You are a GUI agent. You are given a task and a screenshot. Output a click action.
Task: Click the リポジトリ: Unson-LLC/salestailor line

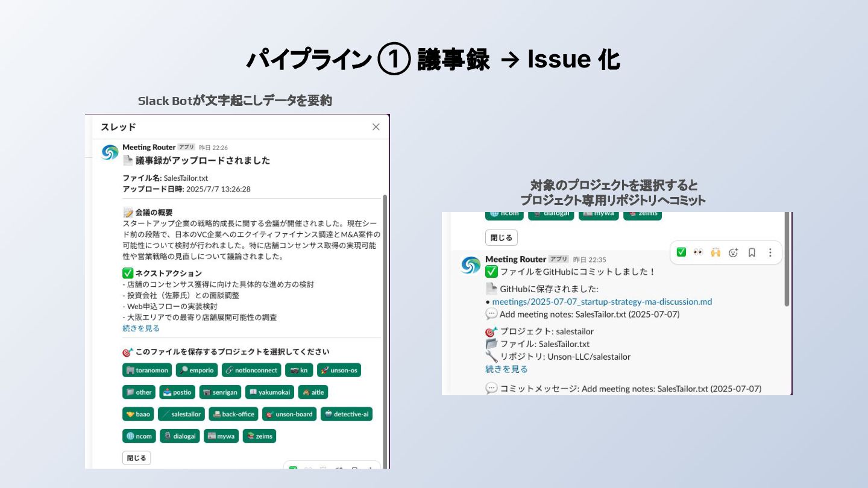click(x=565, y=357)
